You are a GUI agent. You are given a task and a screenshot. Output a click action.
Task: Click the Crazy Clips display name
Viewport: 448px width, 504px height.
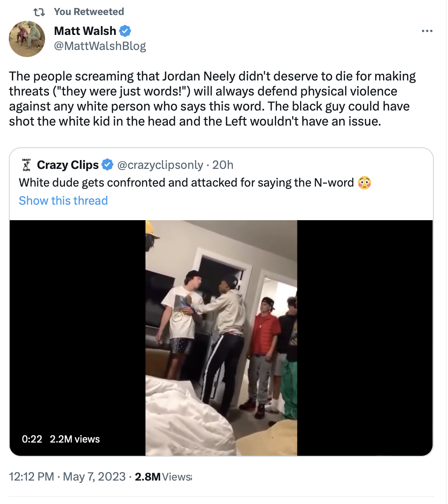pos(68,165)
